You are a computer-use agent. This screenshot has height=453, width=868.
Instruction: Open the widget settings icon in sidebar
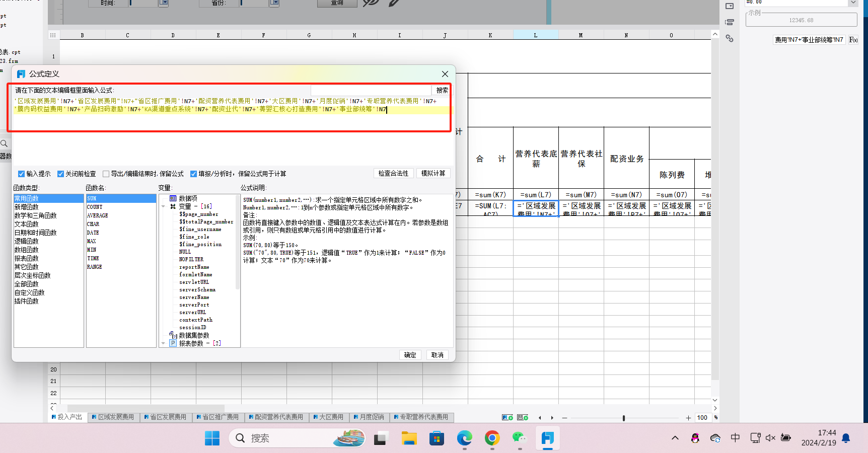click(x=730, y=6)
